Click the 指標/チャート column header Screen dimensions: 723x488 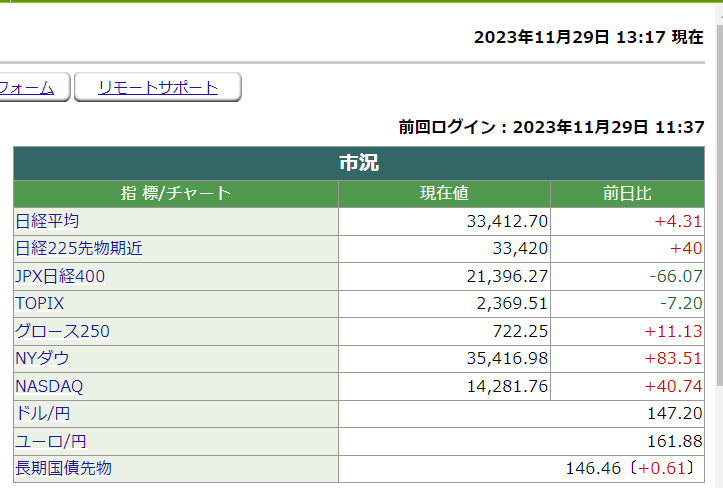[176, 194]
